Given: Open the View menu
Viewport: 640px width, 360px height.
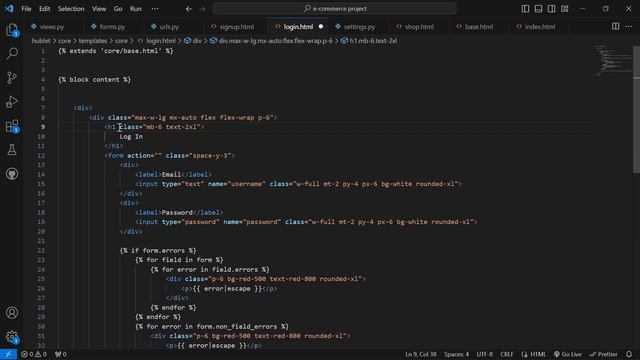Looking at the screenshot, I should coord(99,9).
